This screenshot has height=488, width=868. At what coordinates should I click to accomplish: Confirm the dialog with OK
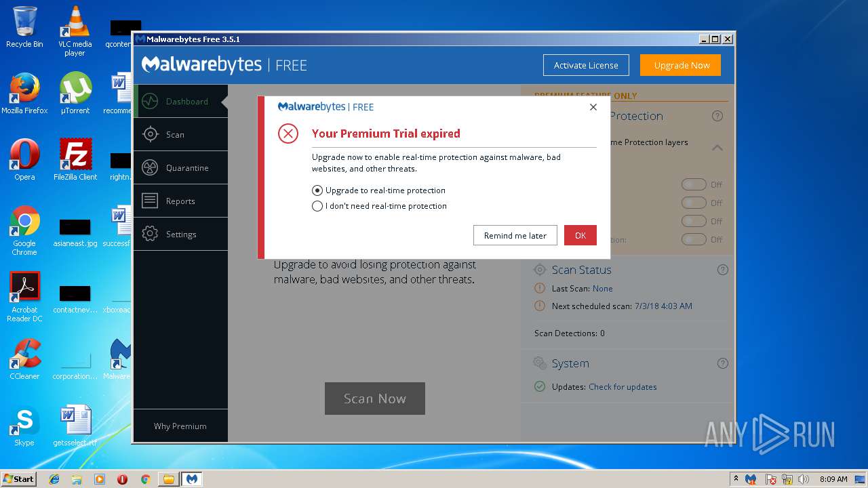coord(580,235)
